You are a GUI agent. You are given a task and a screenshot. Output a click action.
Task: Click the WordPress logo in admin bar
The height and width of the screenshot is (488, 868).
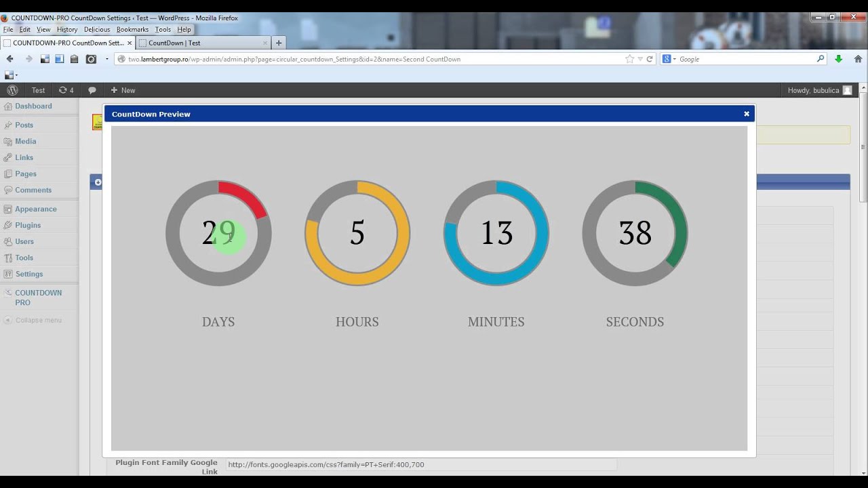point(12,90)
